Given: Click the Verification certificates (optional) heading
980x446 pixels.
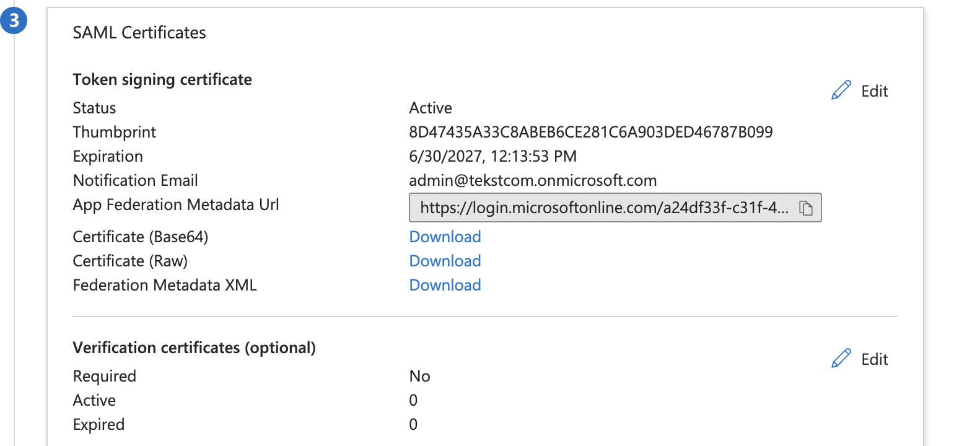Looking at the screenshot, I should pyautogui.click(x=194, y=348).
